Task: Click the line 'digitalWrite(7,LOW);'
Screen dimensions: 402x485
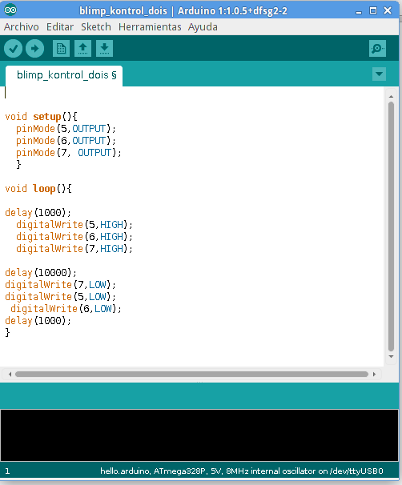Action: point(60,285)
